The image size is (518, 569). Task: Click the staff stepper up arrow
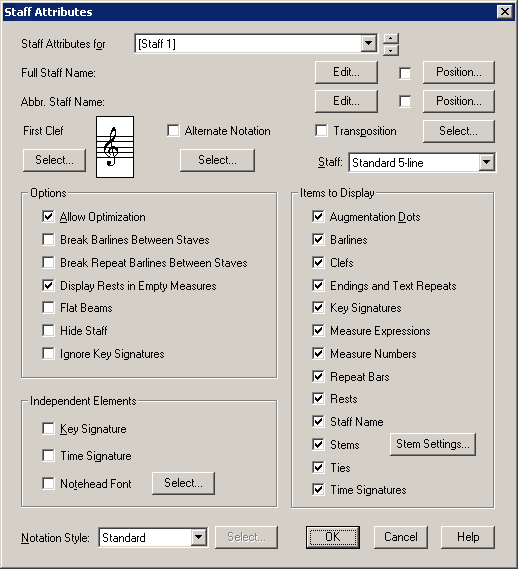click(x=391, y=38)
